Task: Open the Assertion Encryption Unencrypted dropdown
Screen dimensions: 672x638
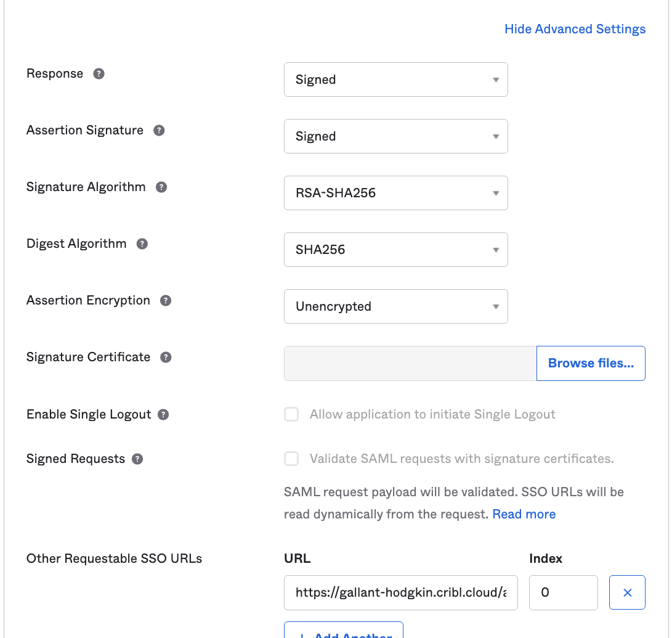Action: pos(395,306)
